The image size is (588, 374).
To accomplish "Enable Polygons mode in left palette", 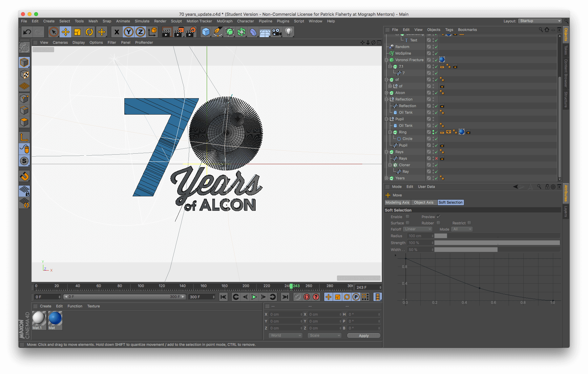I will (x=24, y=122).
